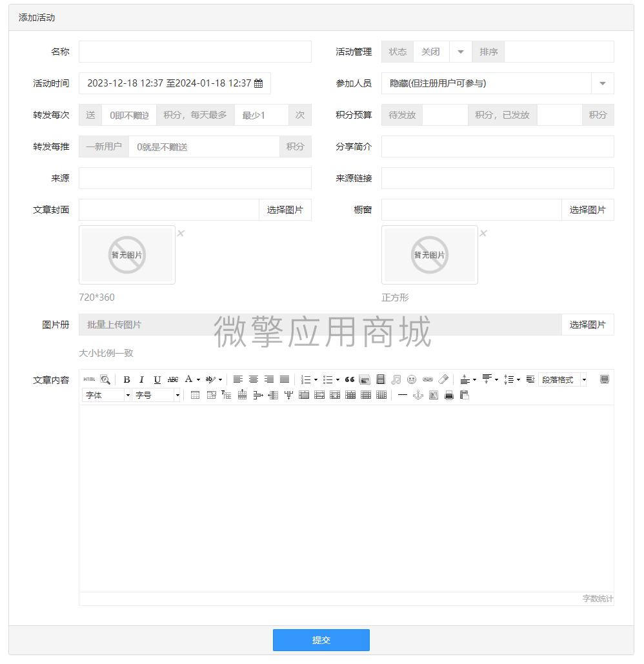
Task: Click the 文章封面 placeholder thumbnail
Action: coord(127,255)
